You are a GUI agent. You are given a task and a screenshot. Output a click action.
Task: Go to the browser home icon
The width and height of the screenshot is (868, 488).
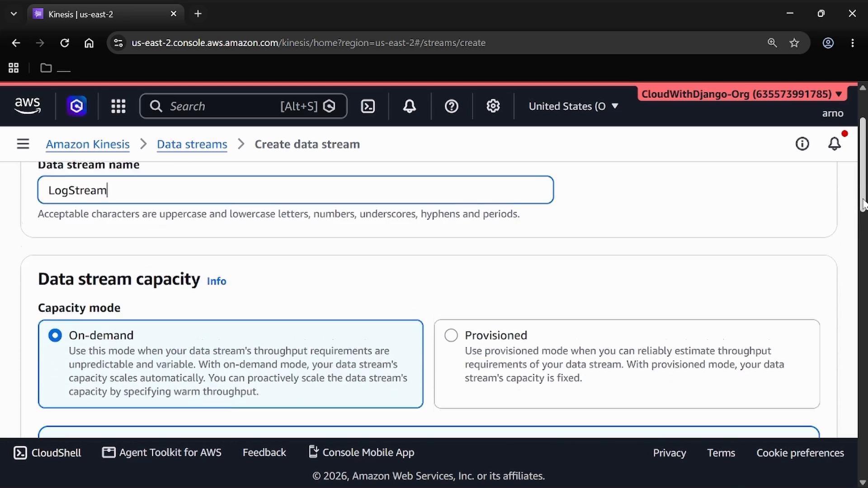pyautogui.click(x=89, y=43)
